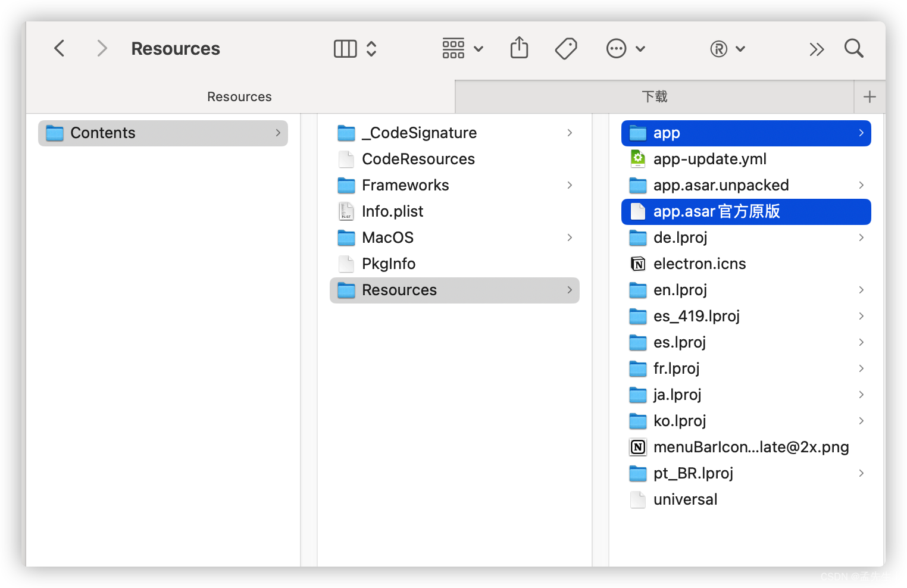Select the Frameworks folder

click(455, 185)
